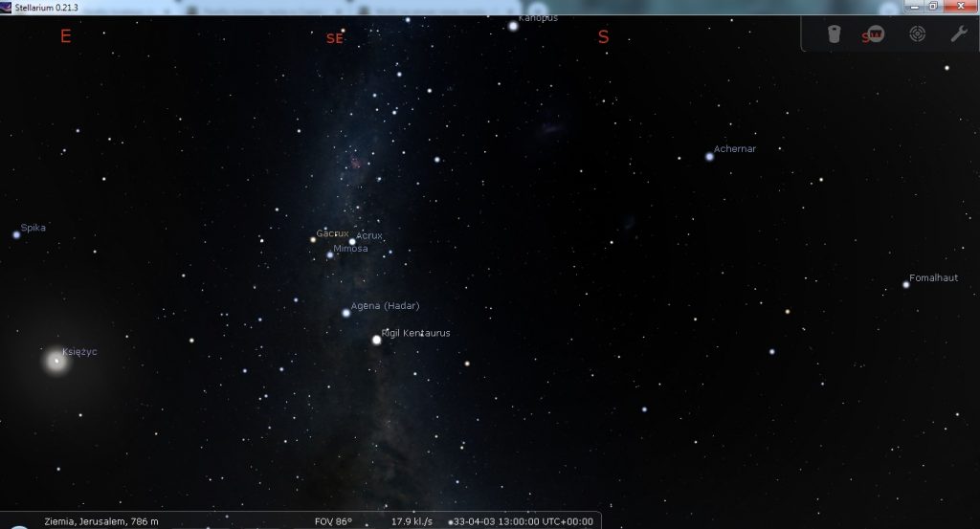Screen dimensions: 980x529
Task: Click the 17.9 kl./s frame rate readout
Action: tap(412, 521)
